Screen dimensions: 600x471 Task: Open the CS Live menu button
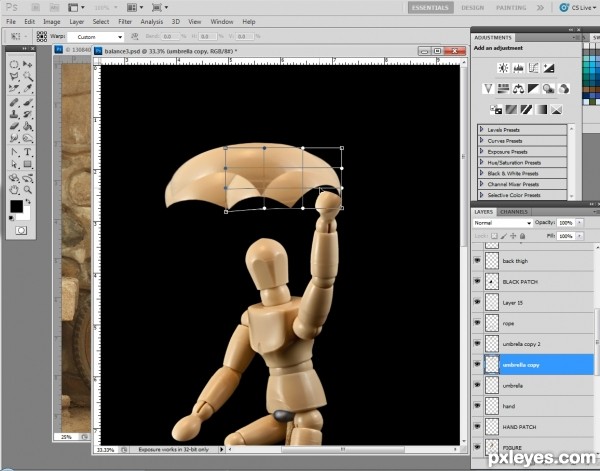pos(577,8)
